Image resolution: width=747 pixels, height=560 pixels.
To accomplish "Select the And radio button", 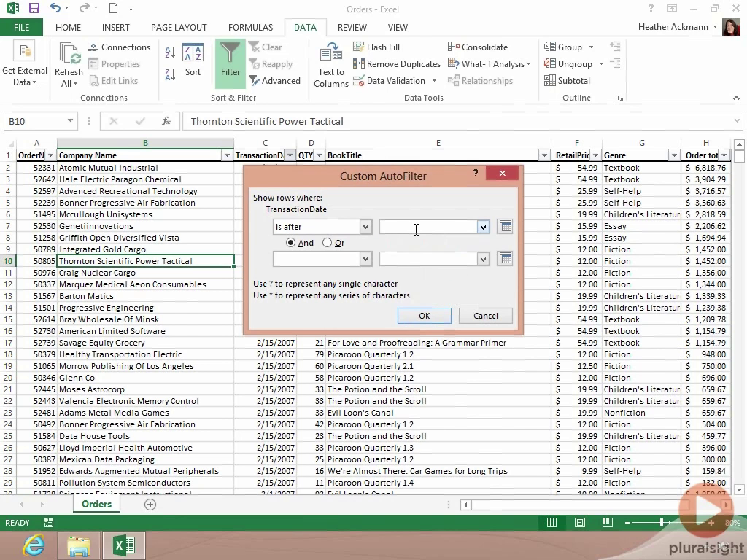I will tap(291, 243).
